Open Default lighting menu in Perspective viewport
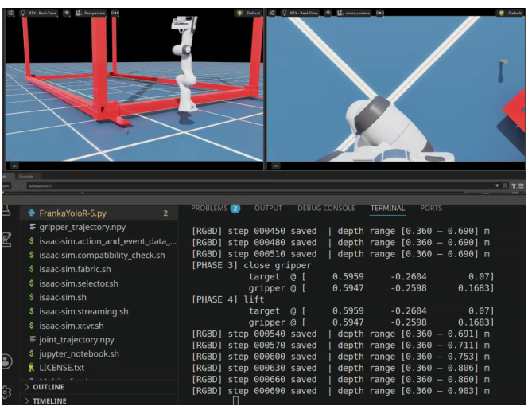Viewport: 532px width, 410px height. 249,13
